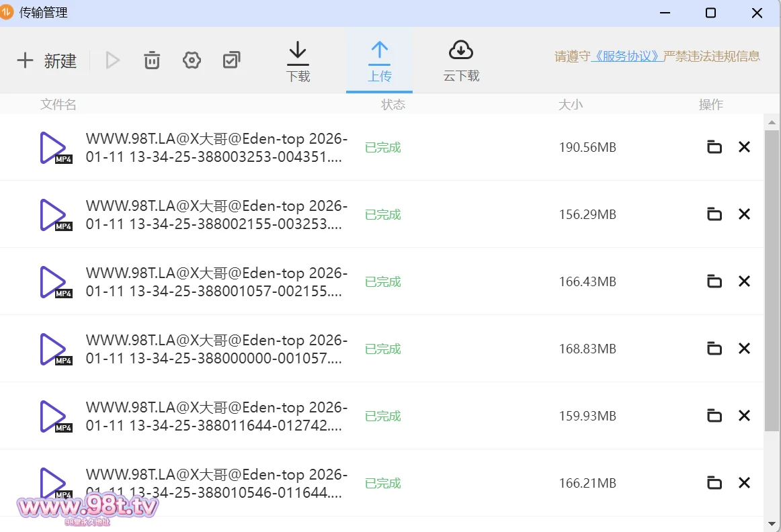Screen dimensions: 781x532
Task: Click the start/play icon in the toolbar
Action: tap(112, 61)
